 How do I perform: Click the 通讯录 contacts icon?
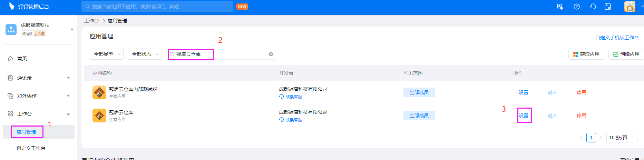tap(10, 78)
